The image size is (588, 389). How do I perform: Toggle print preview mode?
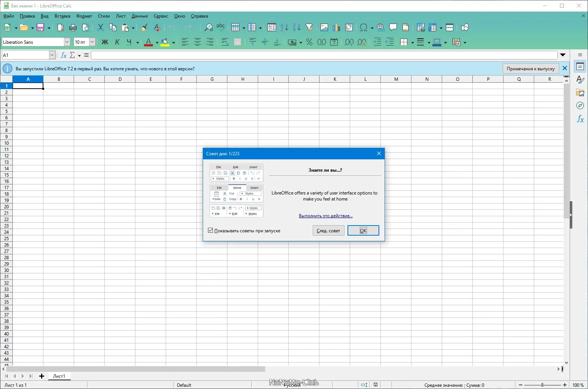tap(85, 27)
